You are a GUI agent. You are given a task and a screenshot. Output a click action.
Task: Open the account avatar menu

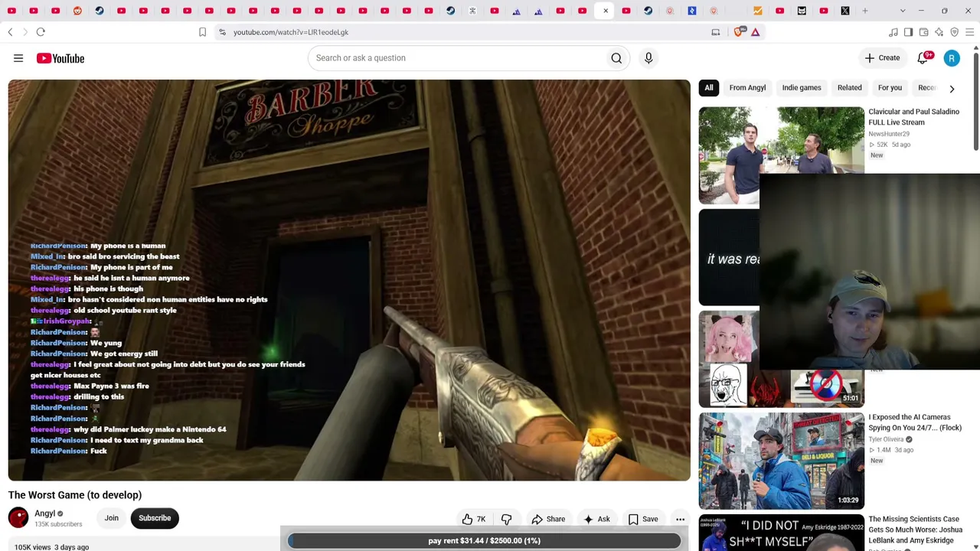pos(952,58)
